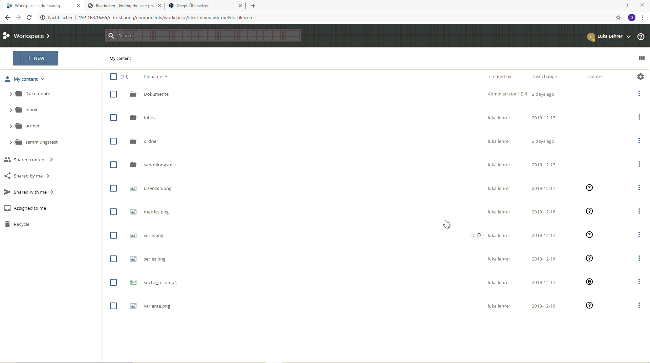Open the three-dot menu for Dokumente row
The height and width of the screenshot is (363, 650).
[639, 94]
